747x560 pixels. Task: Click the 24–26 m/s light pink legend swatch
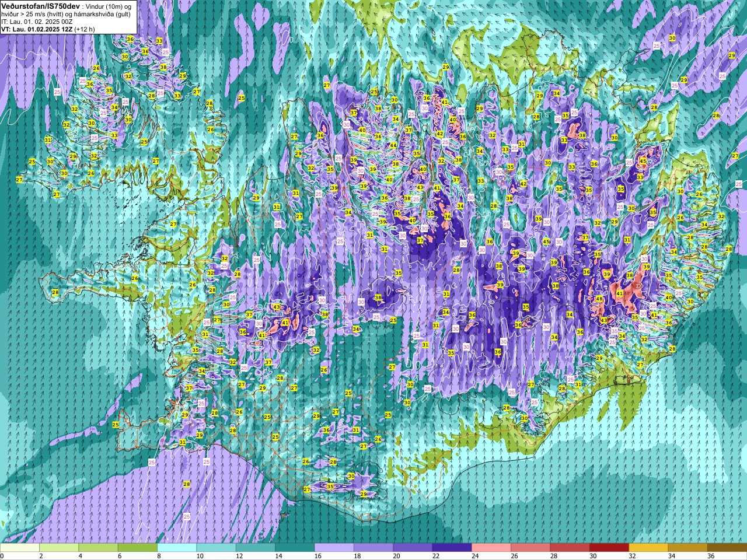pyautogui.click(x=491, y=548)
